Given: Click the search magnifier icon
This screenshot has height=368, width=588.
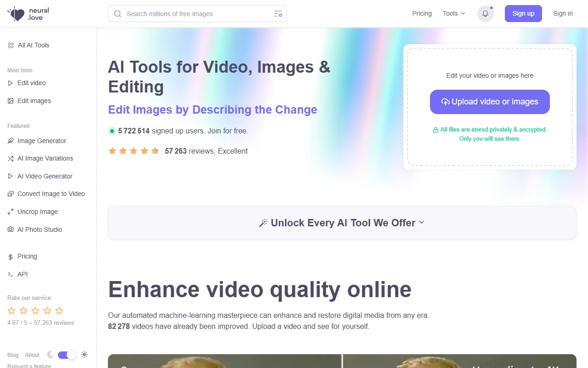Looking at the screenshot, I should (x=118, y=14).
